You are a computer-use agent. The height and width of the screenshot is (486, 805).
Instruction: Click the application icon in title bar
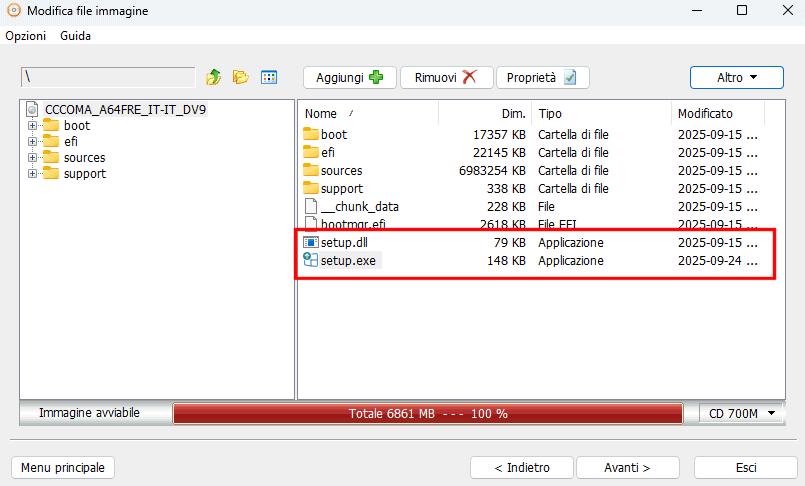click(x=14, y=10)
